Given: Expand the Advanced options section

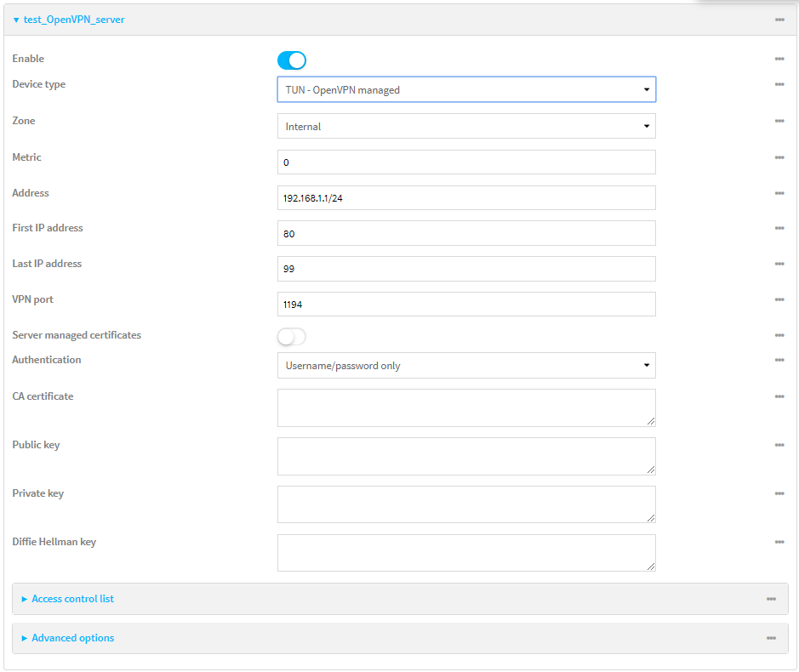Looking at the screenshot, I should 72,638.
